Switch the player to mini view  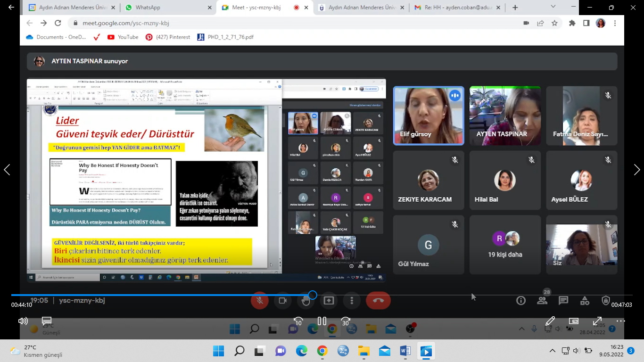(x=574, y=321)
